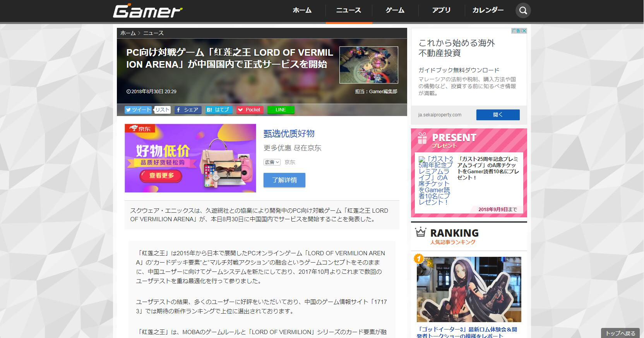Click the ホーム breadcrumb link
This screenshot has height=338, width=644.
click(x=128, y=33)
